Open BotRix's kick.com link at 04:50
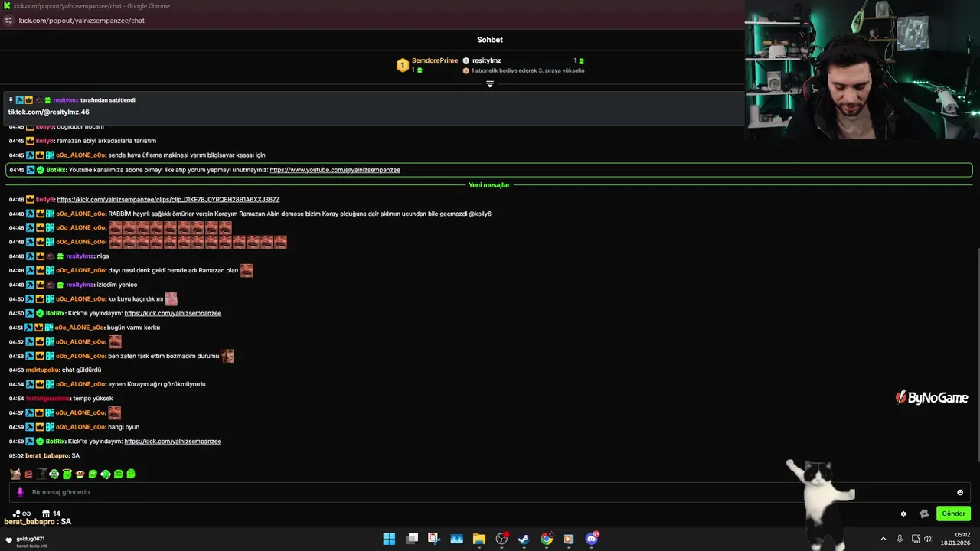980x551 pixels. pos(173,313)
